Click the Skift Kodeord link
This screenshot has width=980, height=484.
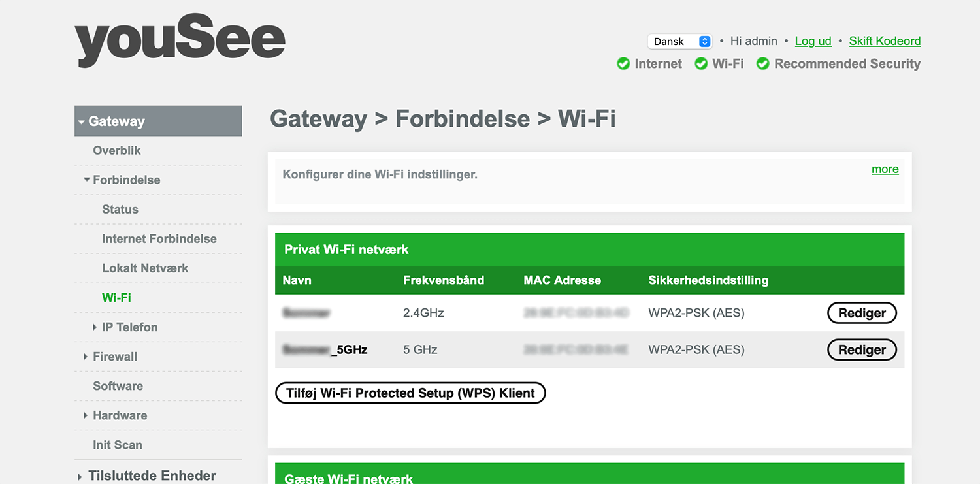coord(885,41)
